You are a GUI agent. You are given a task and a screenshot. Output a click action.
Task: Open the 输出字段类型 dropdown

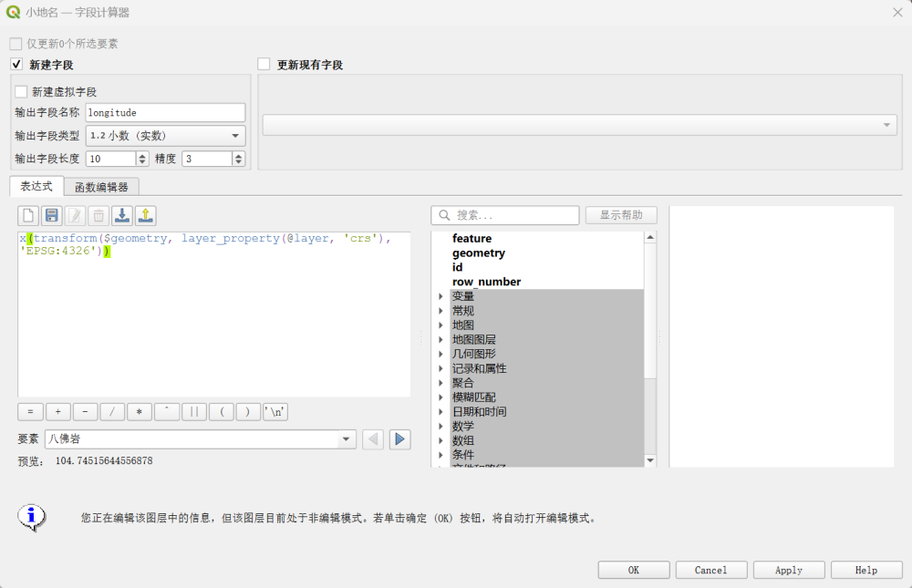165,136
